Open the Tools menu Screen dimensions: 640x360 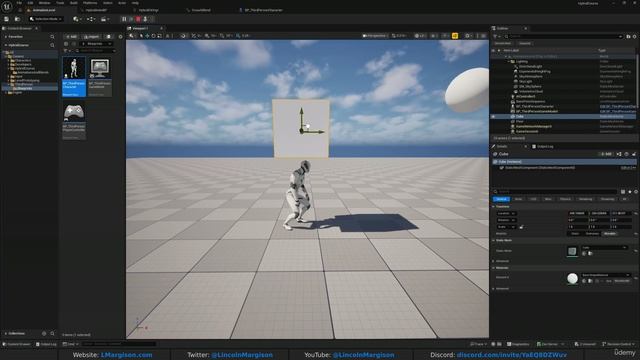click(60, 3)
